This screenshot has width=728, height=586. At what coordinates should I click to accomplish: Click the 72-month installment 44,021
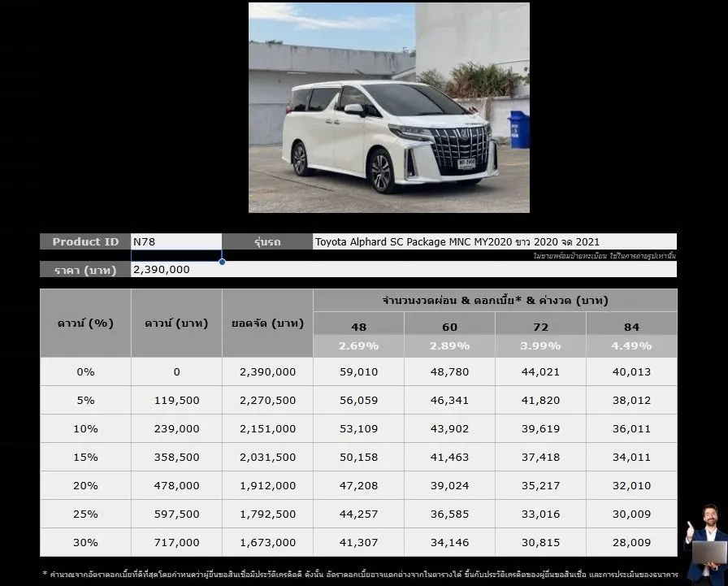[x=540, y=371]
